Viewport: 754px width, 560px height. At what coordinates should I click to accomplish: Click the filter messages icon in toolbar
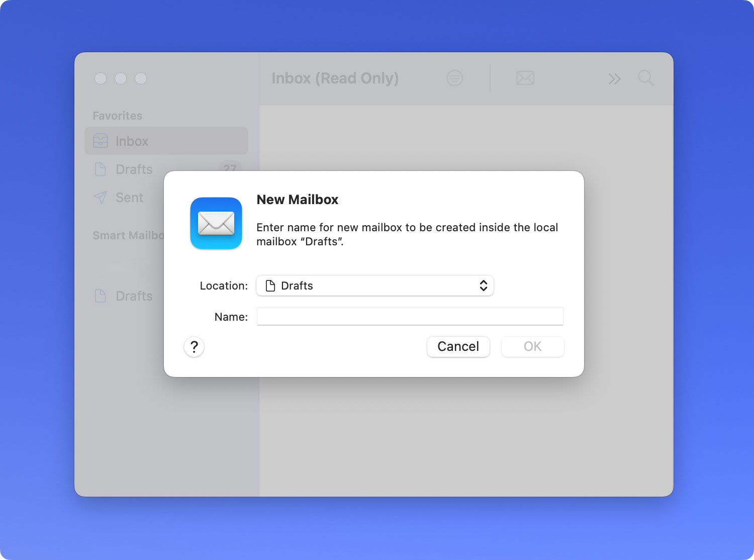click(x=455, y=78)
